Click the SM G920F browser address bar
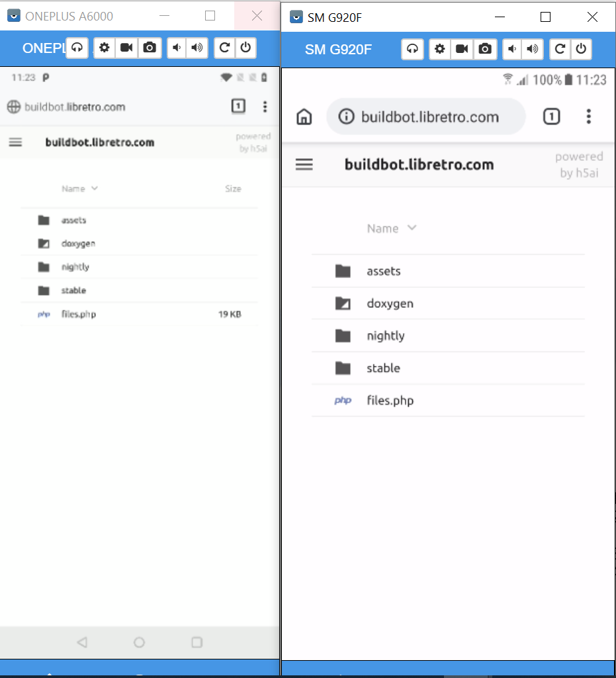 pos(426,117)
